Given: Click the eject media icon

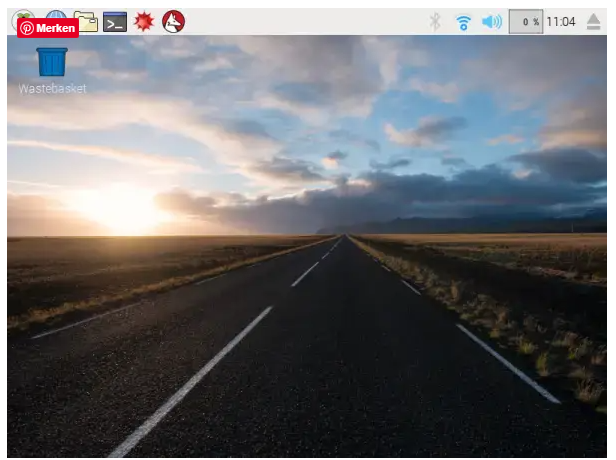Looking at the screenshot, I should [x=593, y=22].
